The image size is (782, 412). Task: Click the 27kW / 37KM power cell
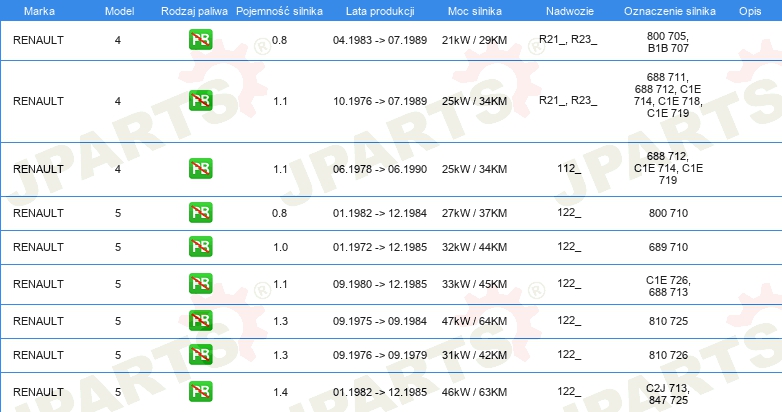[474, 213]
